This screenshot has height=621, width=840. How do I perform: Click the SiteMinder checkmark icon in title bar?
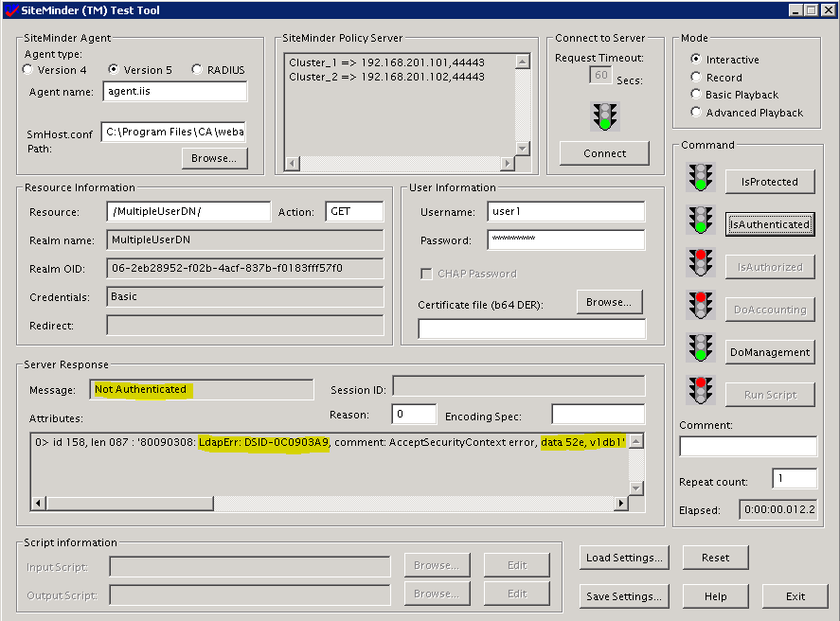(x=11, y=10)
